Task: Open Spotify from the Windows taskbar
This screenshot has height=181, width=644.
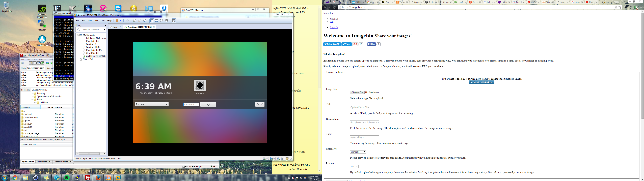Action: [67, 178]
